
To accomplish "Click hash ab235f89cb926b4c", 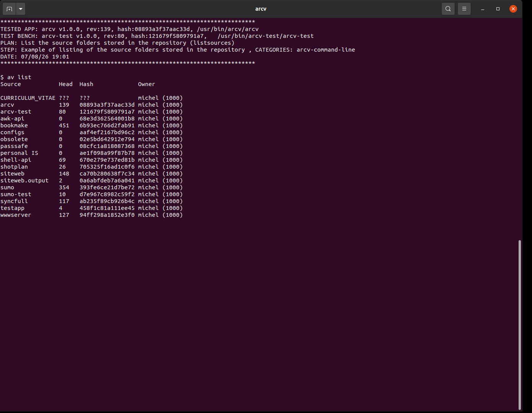I will pyautogui.click(x=107, y=201).
